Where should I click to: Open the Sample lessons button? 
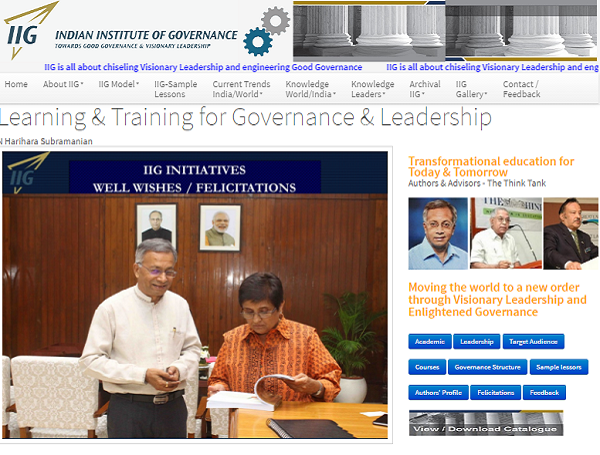559,367
